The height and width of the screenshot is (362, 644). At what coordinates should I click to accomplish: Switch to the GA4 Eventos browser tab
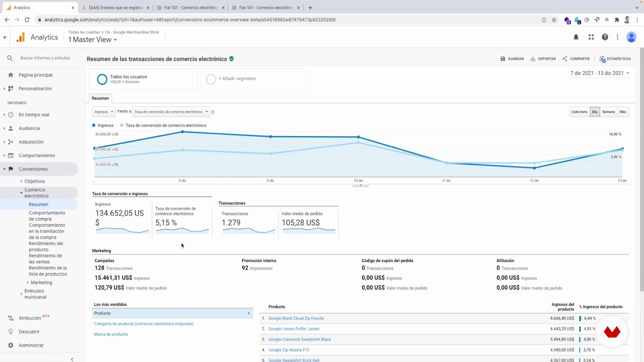[x=116, y=8]
